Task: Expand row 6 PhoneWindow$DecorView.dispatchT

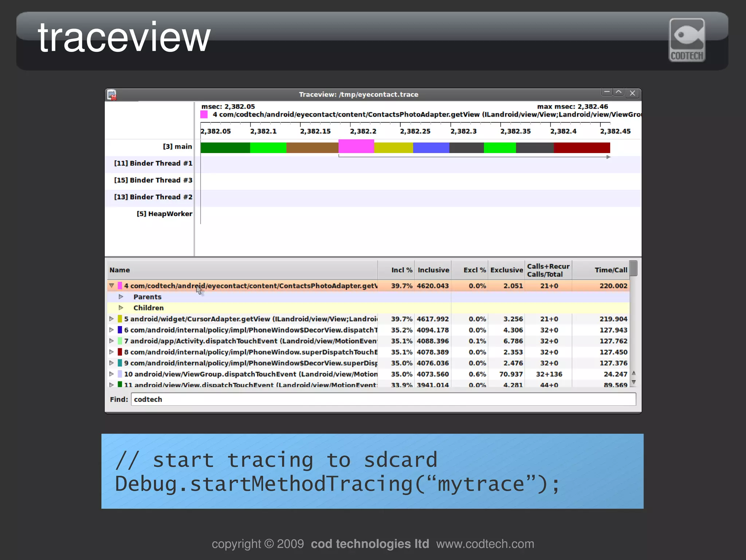Action: [111, 330]
